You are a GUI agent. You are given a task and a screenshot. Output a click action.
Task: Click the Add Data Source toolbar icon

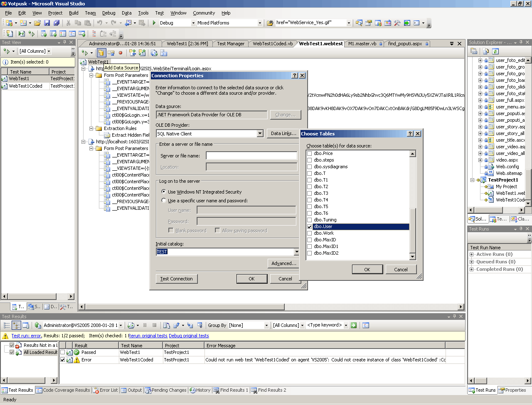point(101,53)
